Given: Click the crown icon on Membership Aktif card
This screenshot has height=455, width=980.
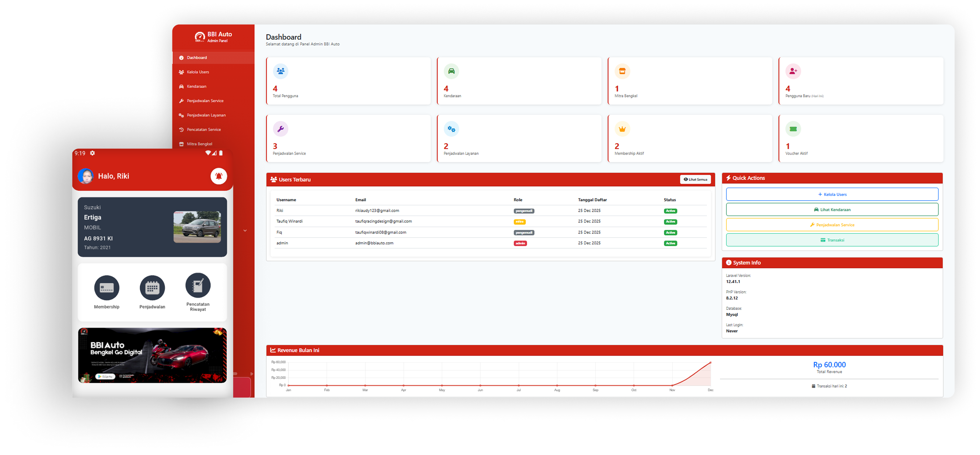Looking at the screenshot, I should 622,128.
